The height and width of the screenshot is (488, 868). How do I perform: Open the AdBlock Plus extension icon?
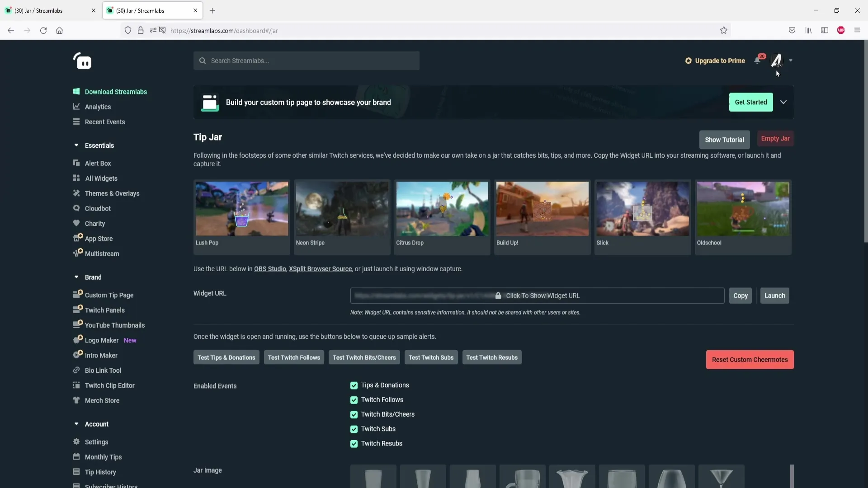pyautogui.click(x=841, y=30)
